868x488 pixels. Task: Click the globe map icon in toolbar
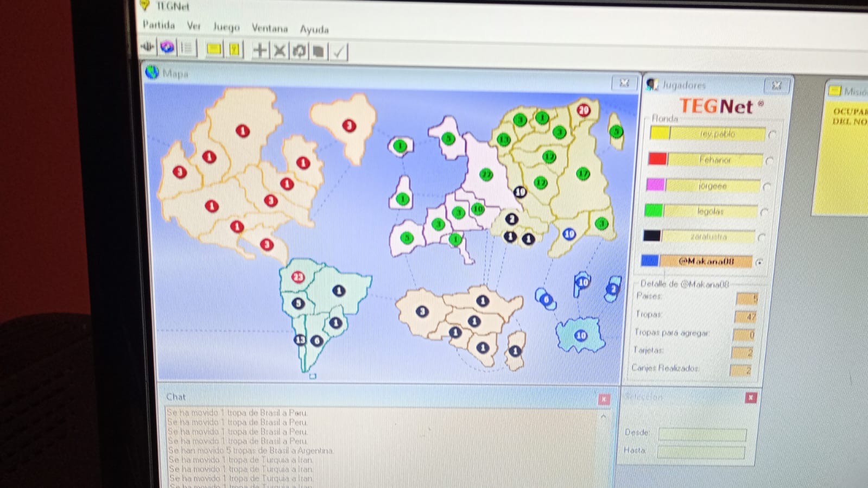click(167, 48)
